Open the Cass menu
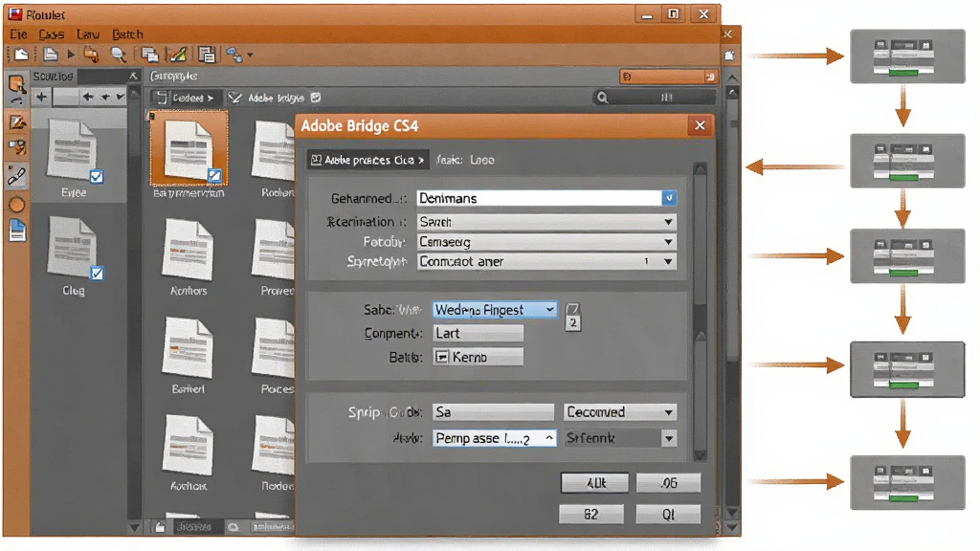980x551 pixels. click(52, 34)
